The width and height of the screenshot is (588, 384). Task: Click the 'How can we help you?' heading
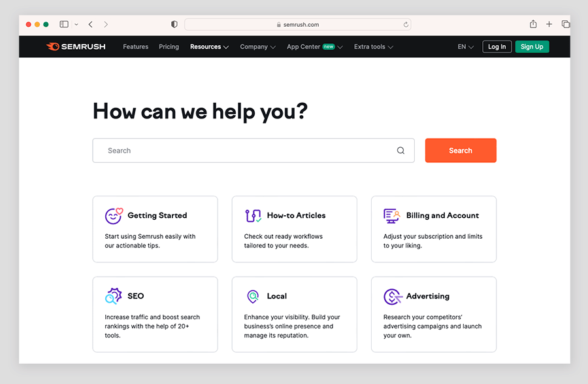point(201,112)
